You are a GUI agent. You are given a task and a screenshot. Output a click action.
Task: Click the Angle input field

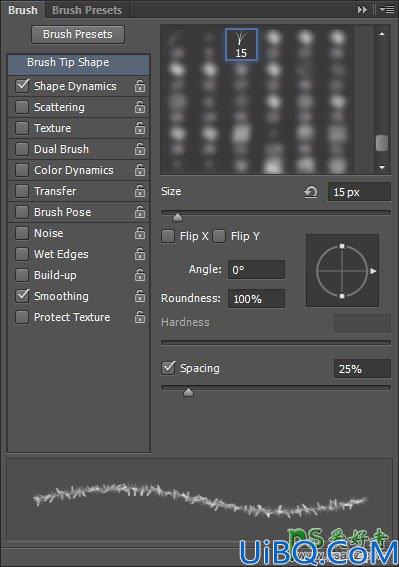point(256,270)
